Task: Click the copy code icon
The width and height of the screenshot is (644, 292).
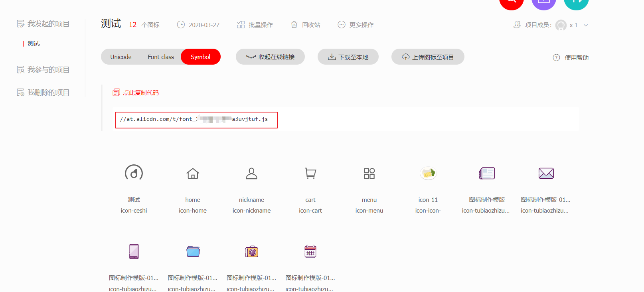Action: pyautogui.click(x=116, y=93)
